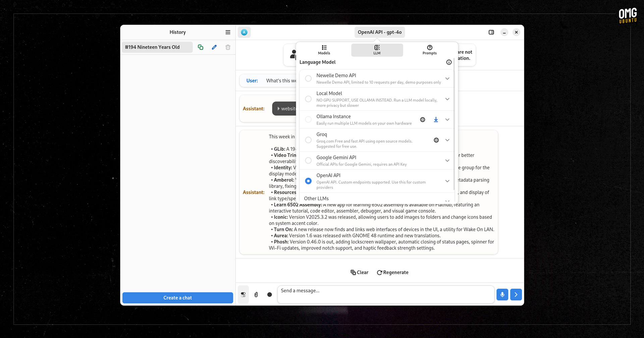Click the copy chat icon in History
This screenshot has width=644, height=338.
coord(201,47)
